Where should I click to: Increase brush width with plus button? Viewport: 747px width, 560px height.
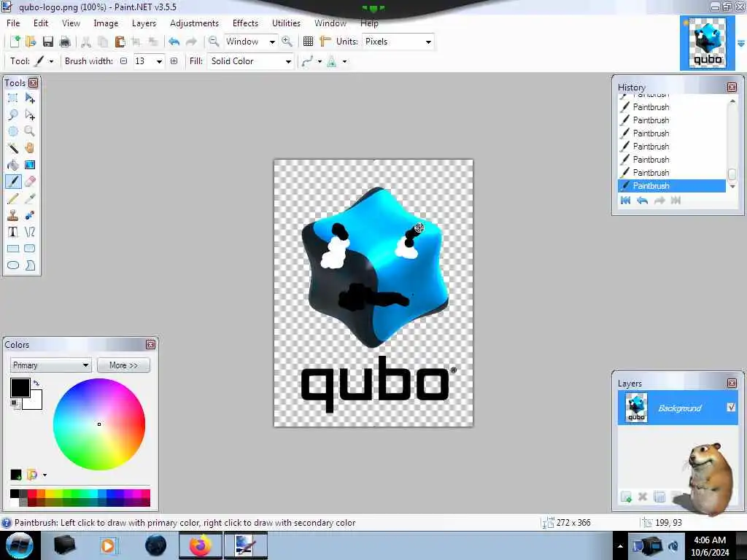(x=174, y=61)
